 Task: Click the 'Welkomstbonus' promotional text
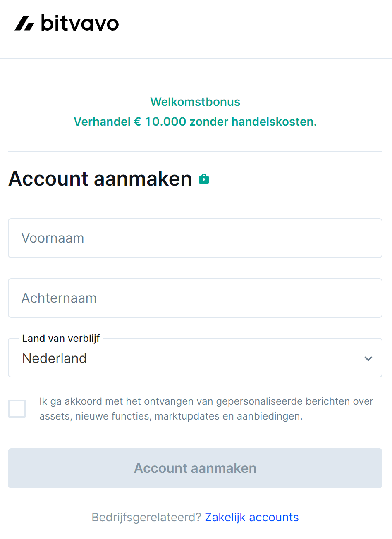[195, 102]
